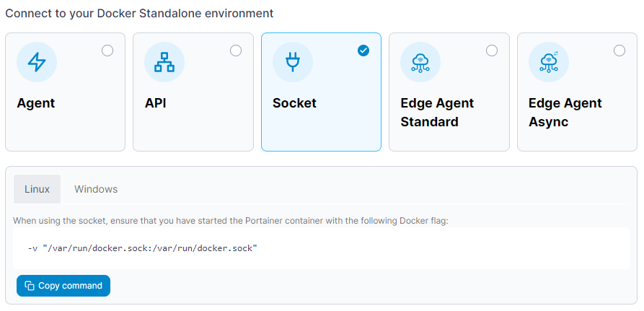Click the socket instruction text above the command
Screen dimensions: 644x311
(231, 220)
